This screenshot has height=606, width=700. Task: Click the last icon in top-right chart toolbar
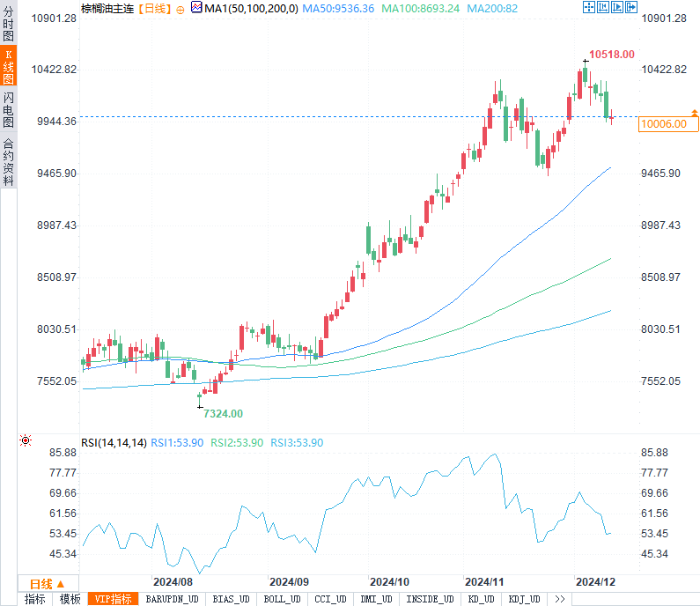(x=630, y=8)
